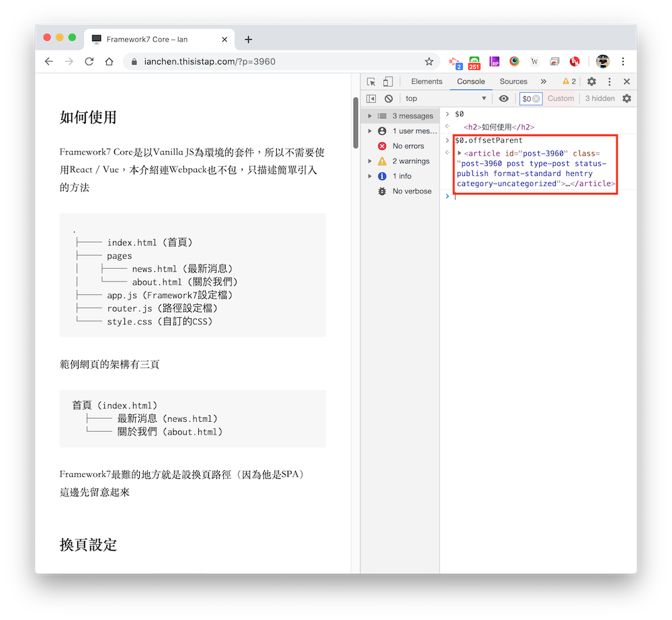Click the style.css line in code block
Viewport: 672px width, 620px height.
coord(159,322)
